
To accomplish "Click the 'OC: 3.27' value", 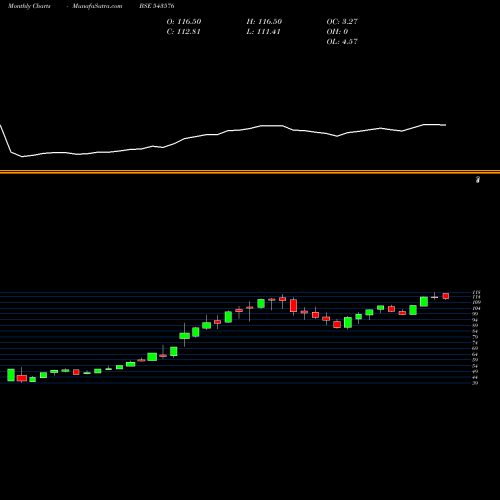I will (342, 22).
